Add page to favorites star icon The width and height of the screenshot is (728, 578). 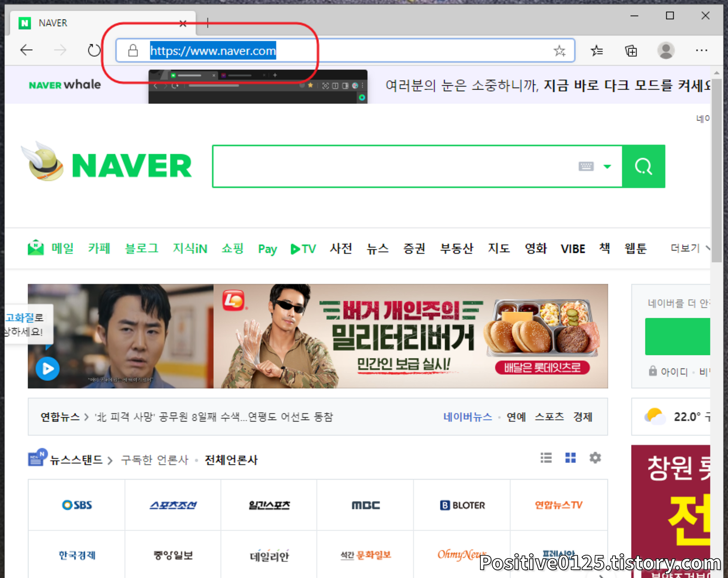[x=559, y=51]
